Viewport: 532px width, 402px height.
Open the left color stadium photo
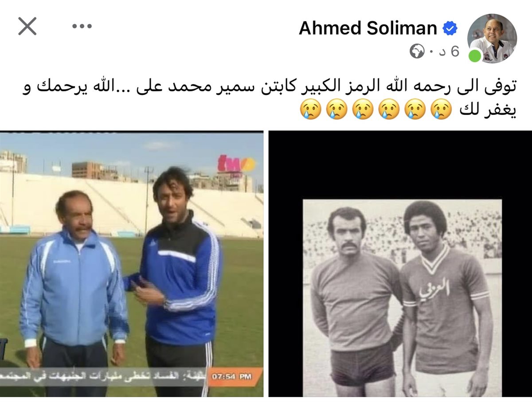pyautogui.click(x=132, y=264)
